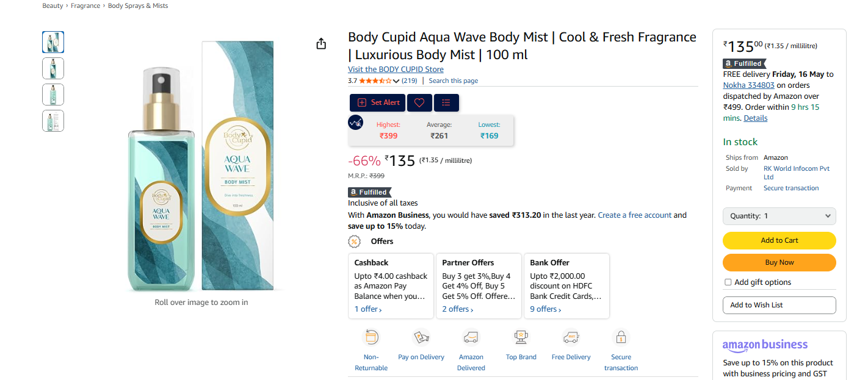The height and width of the screenshot is (380, 868).
Task: Open the Quantity dropdown
Action: [x=779, y=216]
